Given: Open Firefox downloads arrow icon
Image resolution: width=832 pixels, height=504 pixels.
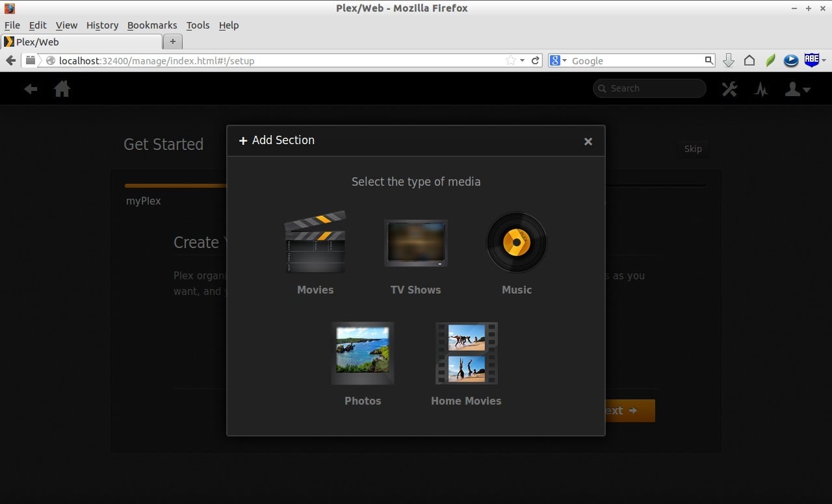Looking at the screenshot, I should click(729, 60).
